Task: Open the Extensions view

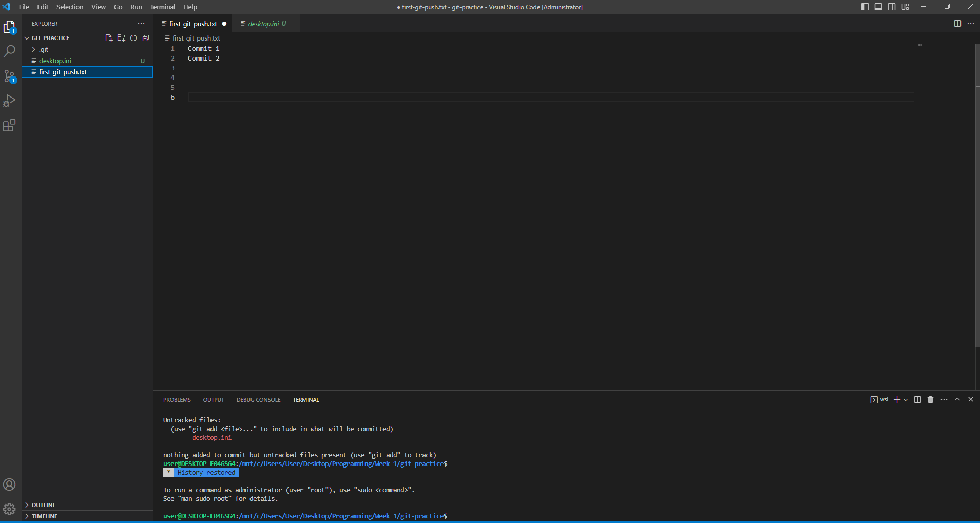Action: click(x=10, y=125)
